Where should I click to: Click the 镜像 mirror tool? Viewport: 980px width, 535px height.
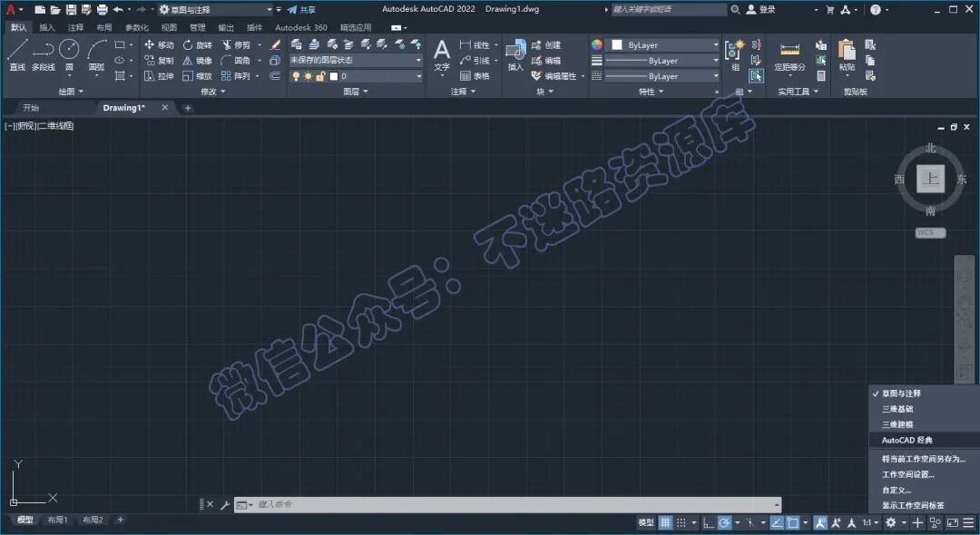pos(198,61)
